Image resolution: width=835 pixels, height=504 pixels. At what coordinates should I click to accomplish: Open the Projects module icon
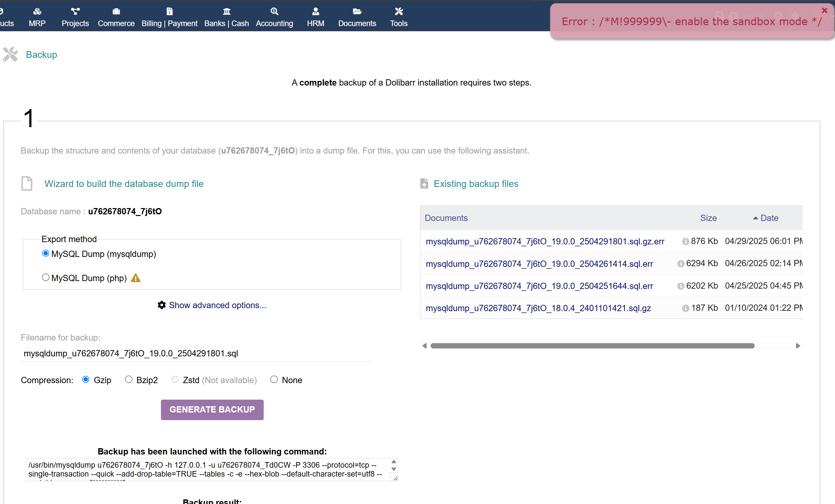click(x=75, y=12)
